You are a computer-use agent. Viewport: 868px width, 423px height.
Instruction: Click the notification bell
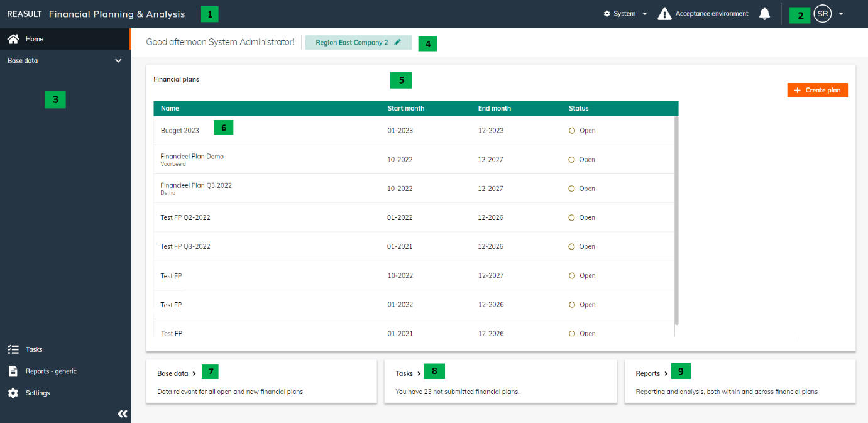(x=764, y=13)
